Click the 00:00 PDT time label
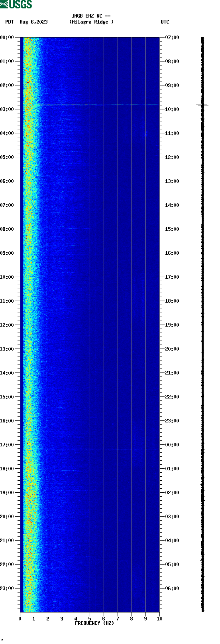 [7, 38]
